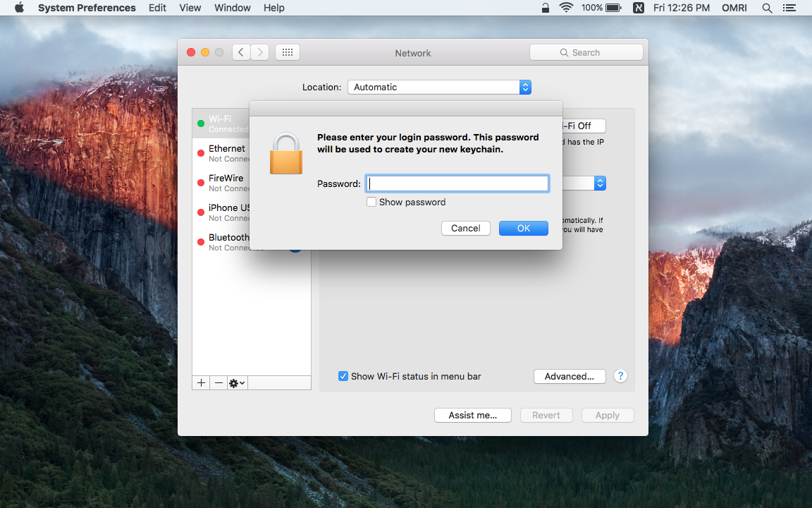Click the Advanced... button
This screenshot has width=812, height=508.
click(569, 376)
